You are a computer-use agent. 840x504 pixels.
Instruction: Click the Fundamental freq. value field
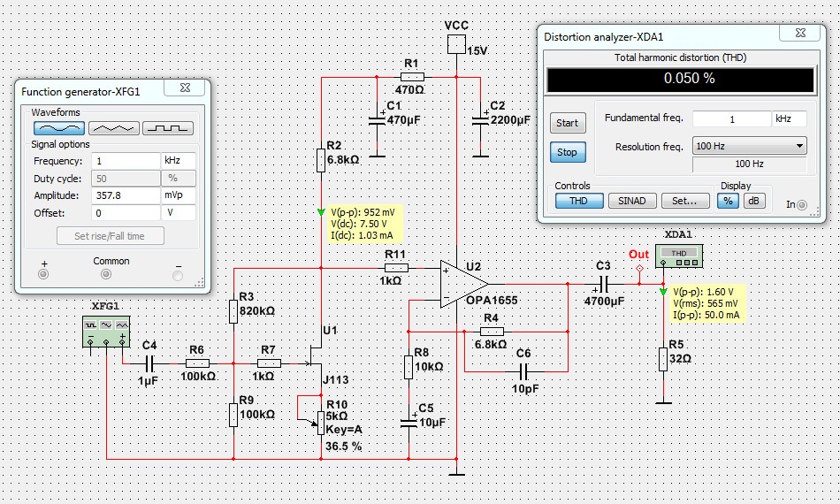click(732, 118)
